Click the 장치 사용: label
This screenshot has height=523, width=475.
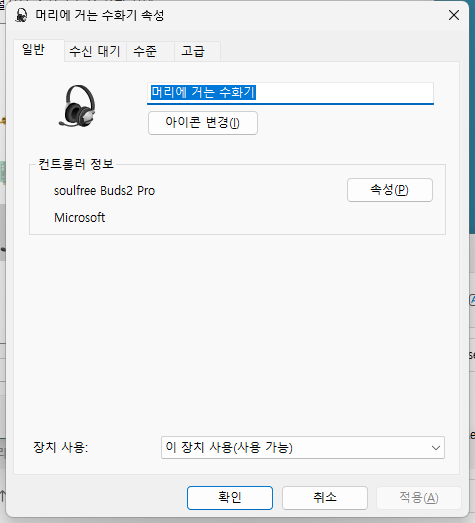point(60,447)
